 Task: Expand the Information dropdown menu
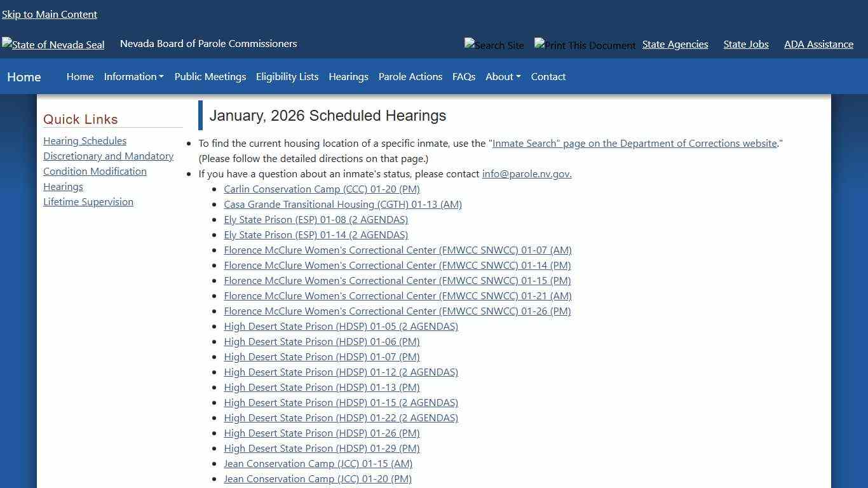pyautogui.click(x=133, y=76)
